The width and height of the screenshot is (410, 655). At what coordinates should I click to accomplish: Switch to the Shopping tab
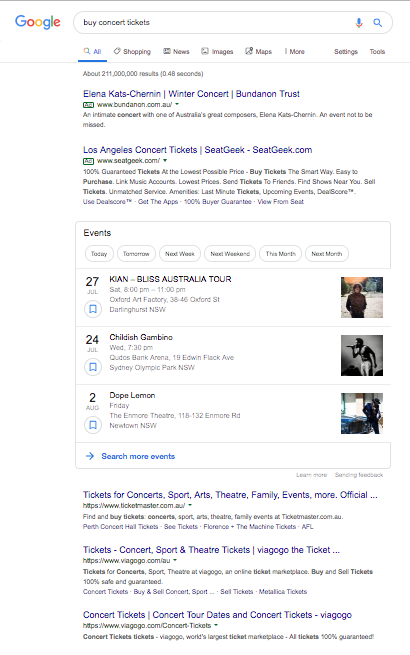point(132,51)
